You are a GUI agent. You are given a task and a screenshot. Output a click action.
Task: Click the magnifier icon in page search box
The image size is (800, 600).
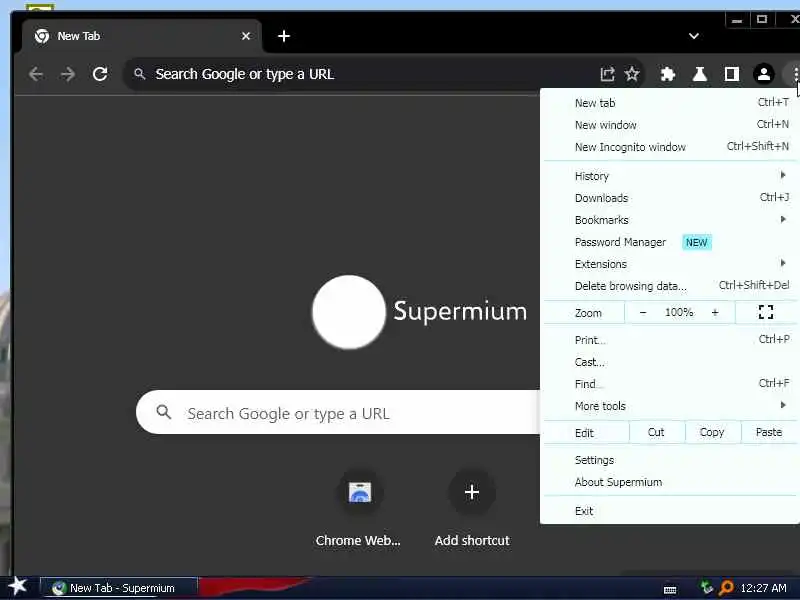click(x=163, y=412)
